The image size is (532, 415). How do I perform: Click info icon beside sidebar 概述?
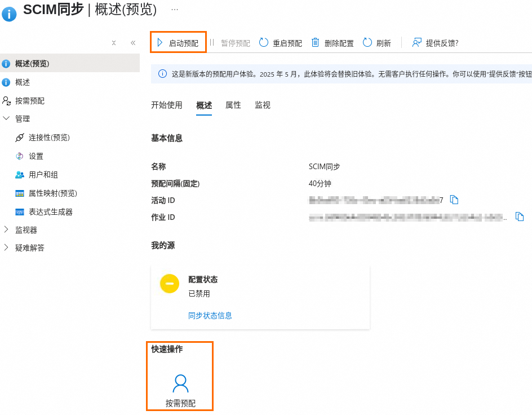coord(6,82)
